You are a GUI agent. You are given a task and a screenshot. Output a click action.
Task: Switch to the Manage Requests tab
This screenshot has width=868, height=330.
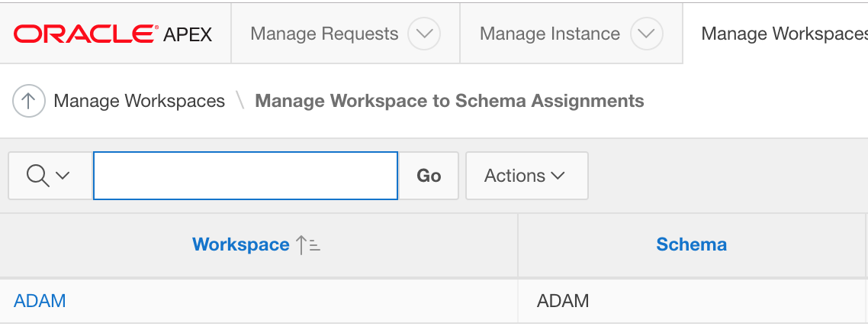click(x=324, y=34)
